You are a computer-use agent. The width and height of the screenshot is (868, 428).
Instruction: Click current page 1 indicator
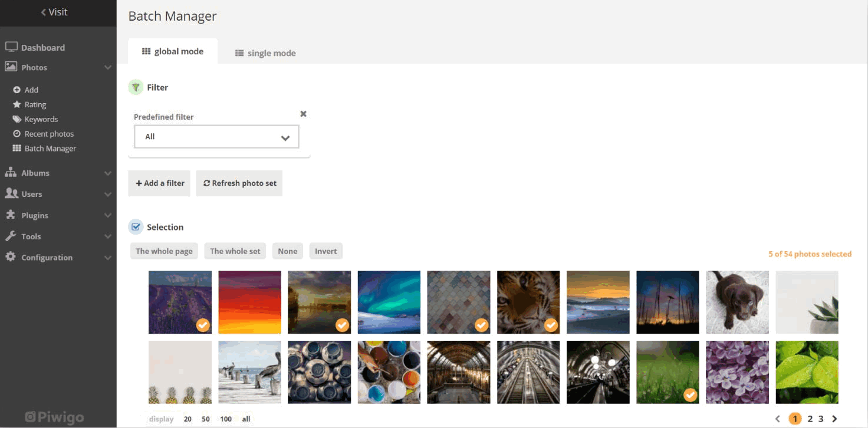coord(795,419)
